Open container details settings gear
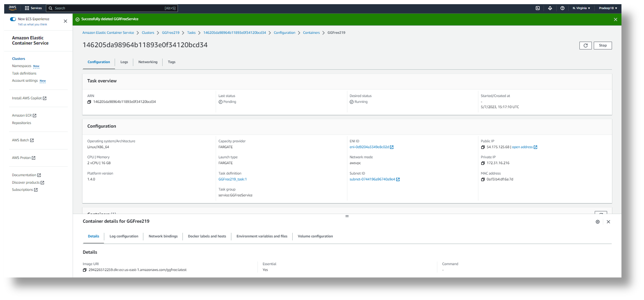This screenshot has width=644, height=300. coord(598,222)
